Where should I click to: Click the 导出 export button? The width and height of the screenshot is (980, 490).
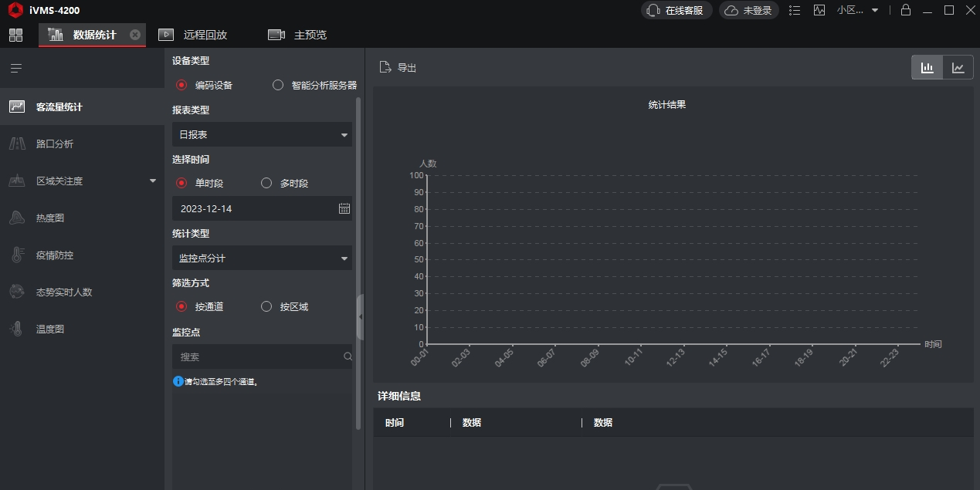[x=398, y=68]
